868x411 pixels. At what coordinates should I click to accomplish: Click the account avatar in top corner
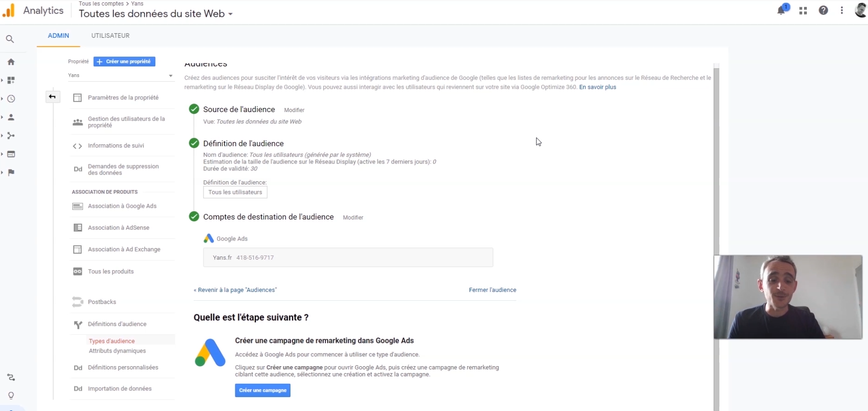point(861,10)
